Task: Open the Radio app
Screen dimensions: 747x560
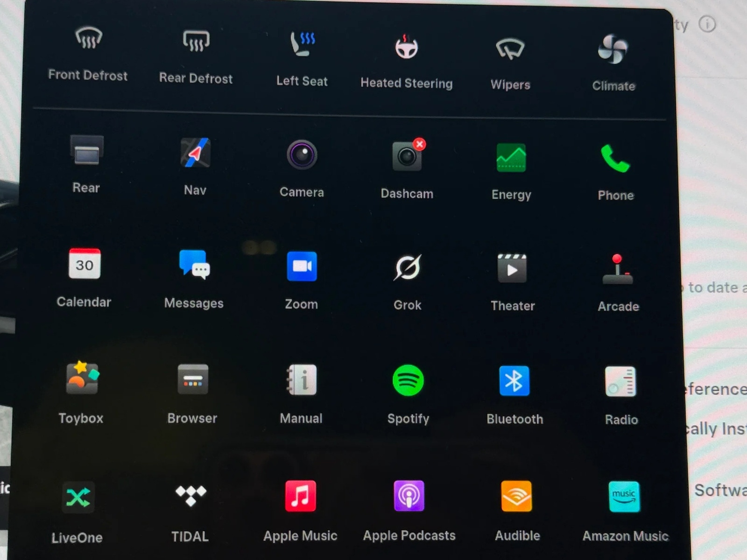Action: (620, 382)
